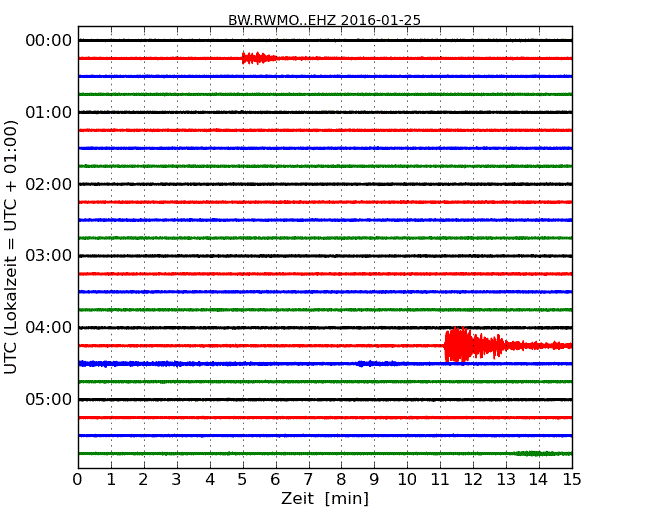Click x-axis tick label 6
Image resolution: width=650 pixels, height=520 pixels.
click(275, 480)
